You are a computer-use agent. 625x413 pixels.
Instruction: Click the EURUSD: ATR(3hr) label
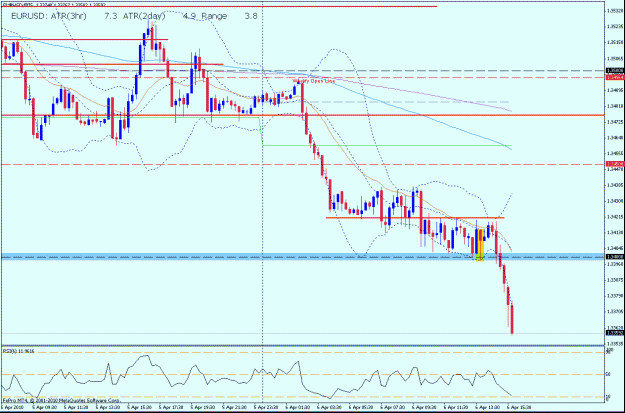tap(49, 16)
